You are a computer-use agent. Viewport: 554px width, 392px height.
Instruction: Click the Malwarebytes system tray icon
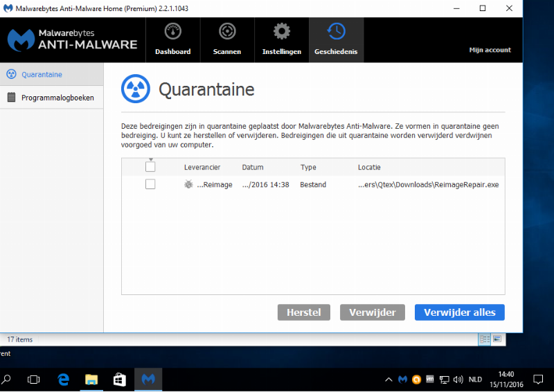click(x=402, y=380)
